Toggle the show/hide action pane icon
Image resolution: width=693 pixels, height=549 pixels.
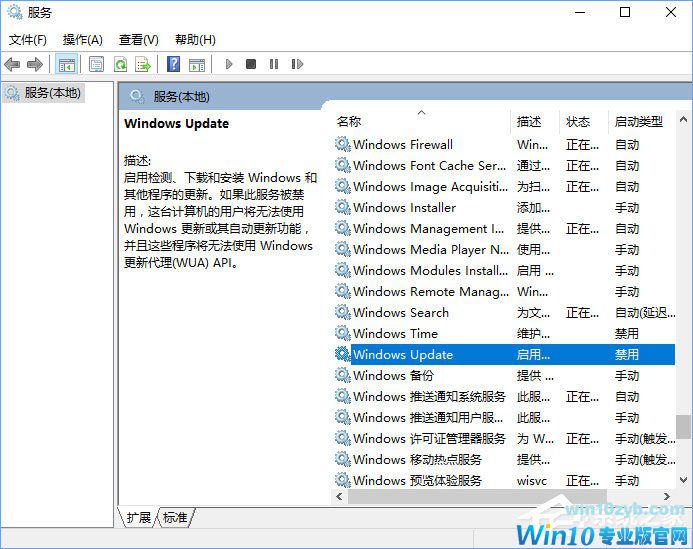tap(197, 65)
